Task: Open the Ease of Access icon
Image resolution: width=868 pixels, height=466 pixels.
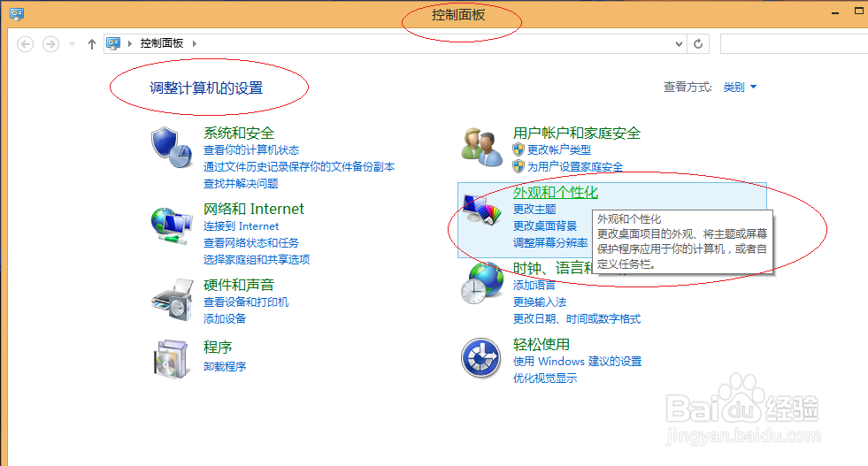Action: click(x=481, y=358)
